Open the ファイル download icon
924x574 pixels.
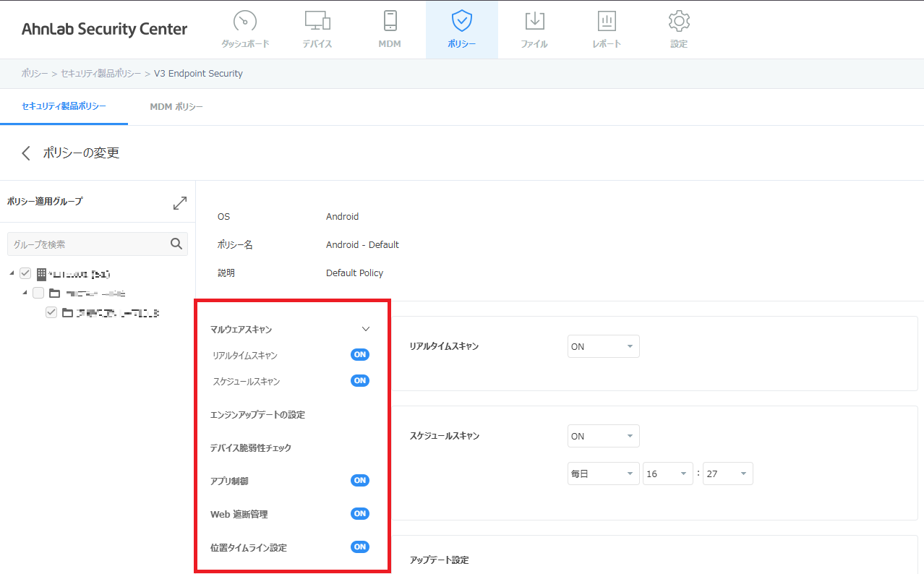[534, 20]
